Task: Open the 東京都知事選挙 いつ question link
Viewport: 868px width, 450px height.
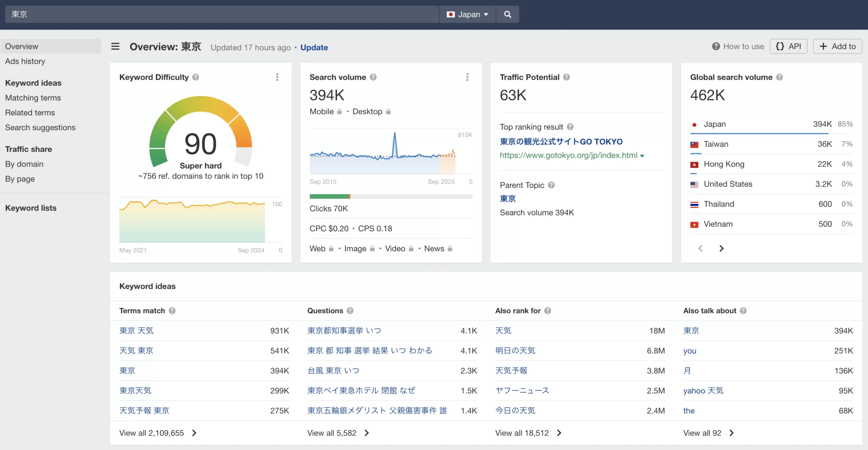Action: point(344,331)
